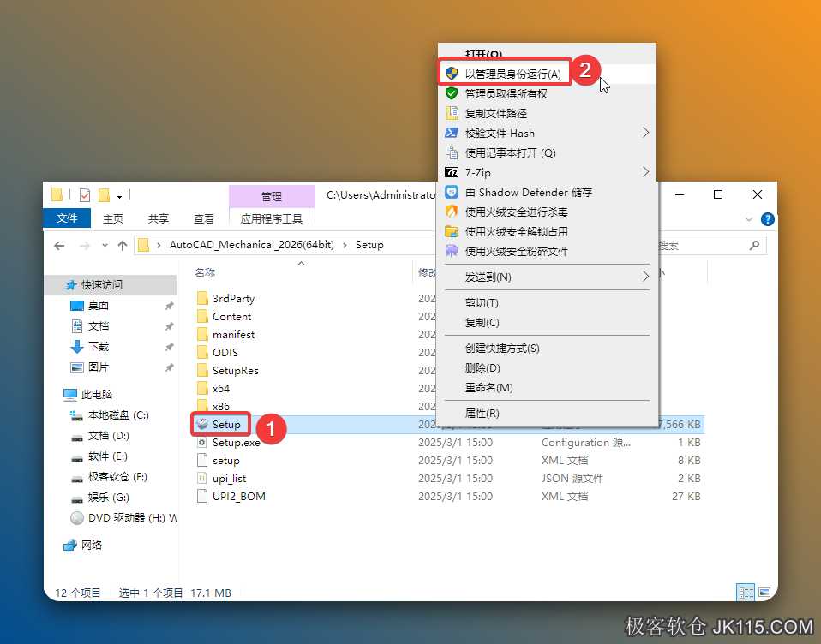
Task: Choose 使用火绒安全解锁占用 item
Action: pos(547,232)
